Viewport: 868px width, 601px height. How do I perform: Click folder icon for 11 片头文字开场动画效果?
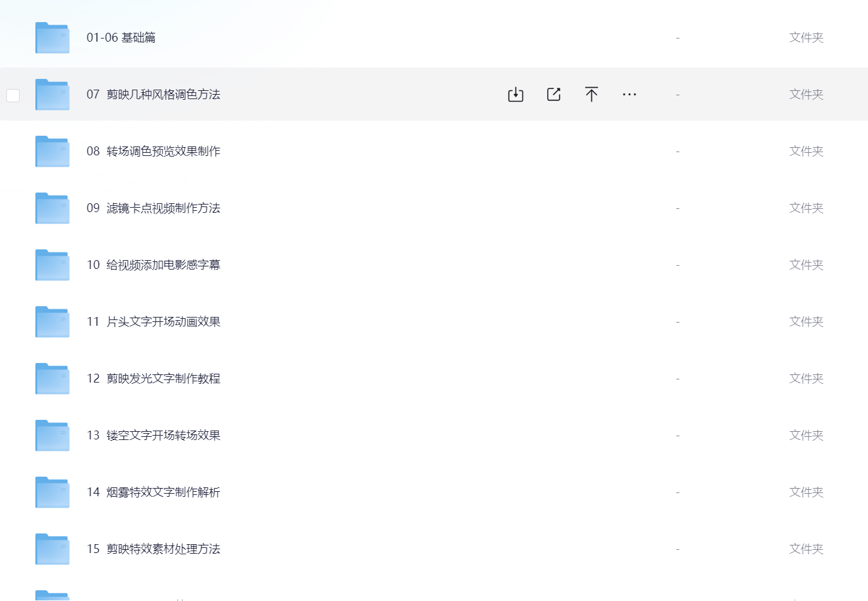(52, 322)
